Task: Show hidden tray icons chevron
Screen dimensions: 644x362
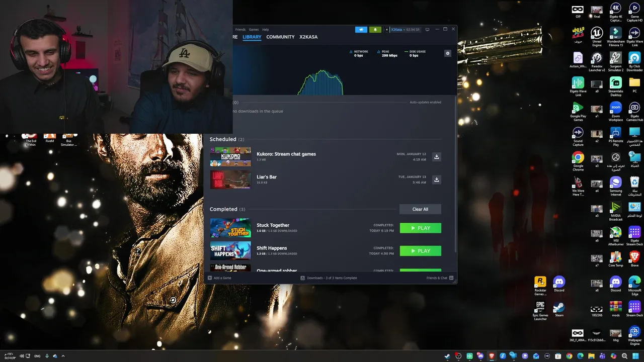Action: point(63,356)
